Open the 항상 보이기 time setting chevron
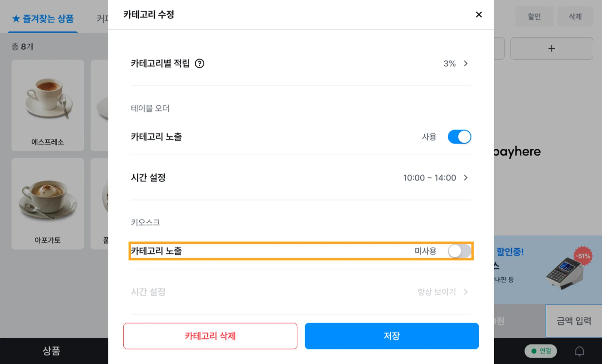Image resolution: width=602 pixels, height=364 pixels. point(465,292)
